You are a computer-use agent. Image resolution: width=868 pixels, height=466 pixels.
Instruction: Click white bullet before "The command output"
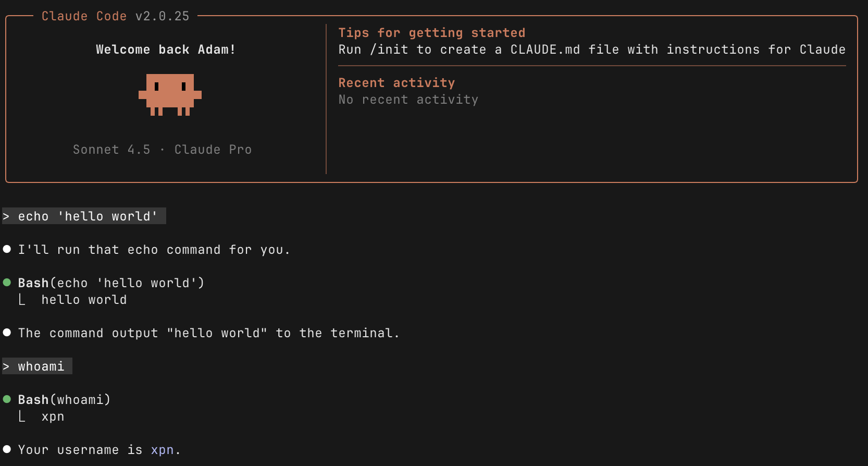click(x=7, y=333)
